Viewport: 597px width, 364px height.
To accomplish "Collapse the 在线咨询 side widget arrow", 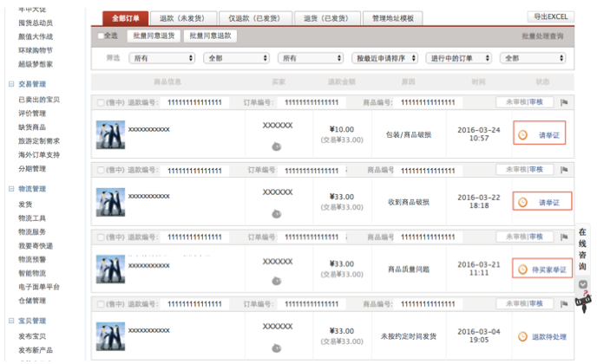I will [584, 284].
